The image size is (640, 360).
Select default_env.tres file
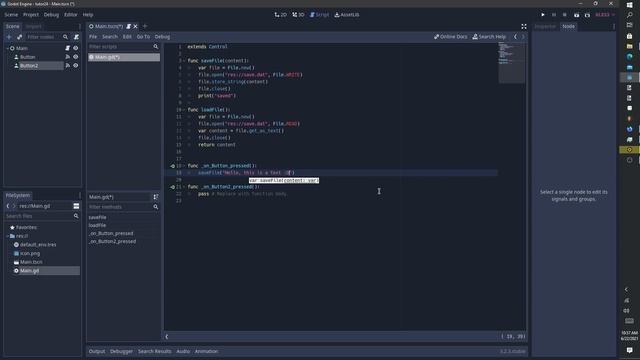[38, 244]
